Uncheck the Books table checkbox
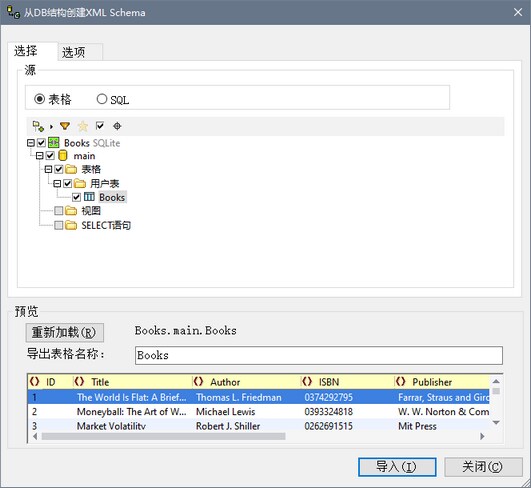 (77, 197)
